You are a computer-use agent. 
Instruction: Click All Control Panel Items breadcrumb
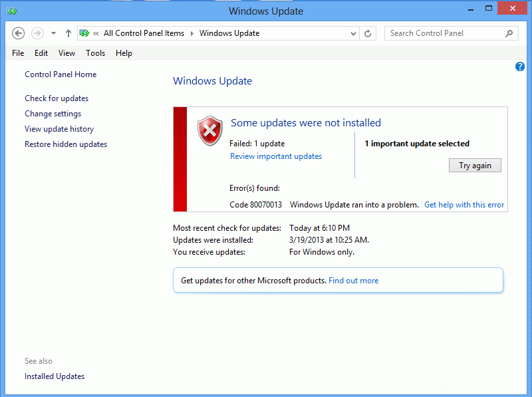[144, 33]
